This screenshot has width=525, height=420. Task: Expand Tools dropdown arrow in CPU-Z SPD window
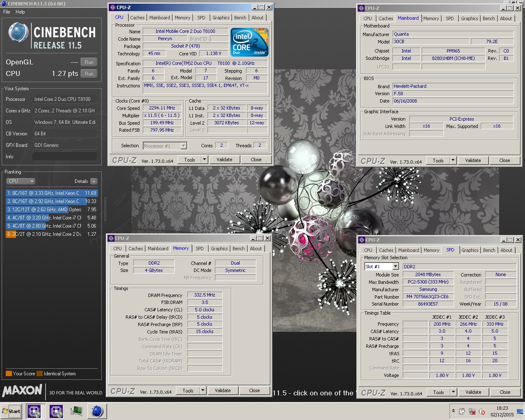tap(453, 393)
